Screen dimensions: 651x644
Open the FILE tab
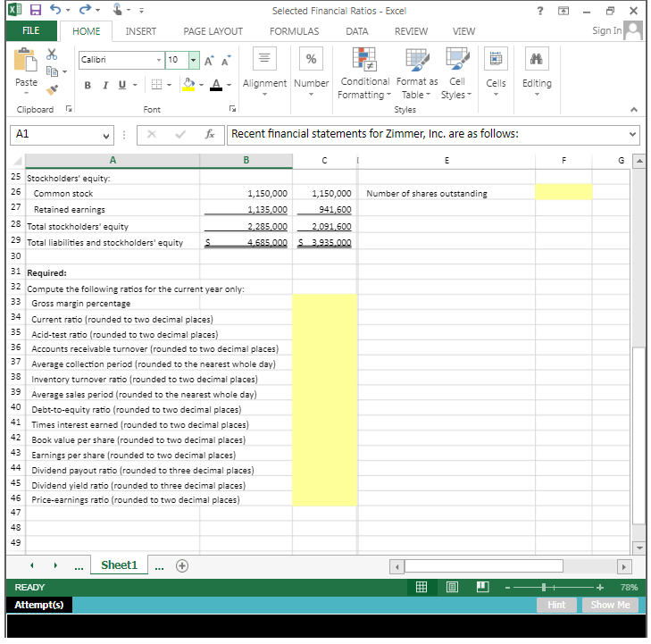pyautogui.click(x=31, y=30)
